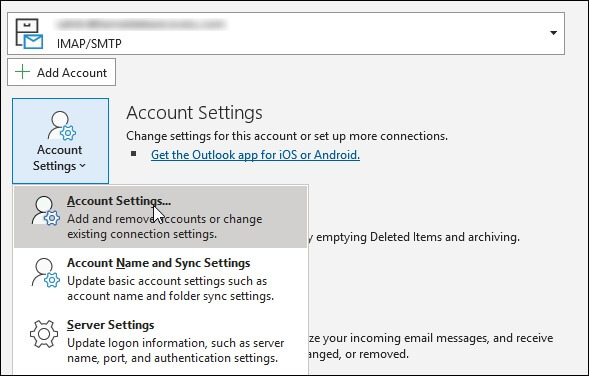Click 'Add and remove accounts' description text
Viewport: 589px width, 376px height.
click(x=165, y=227)
